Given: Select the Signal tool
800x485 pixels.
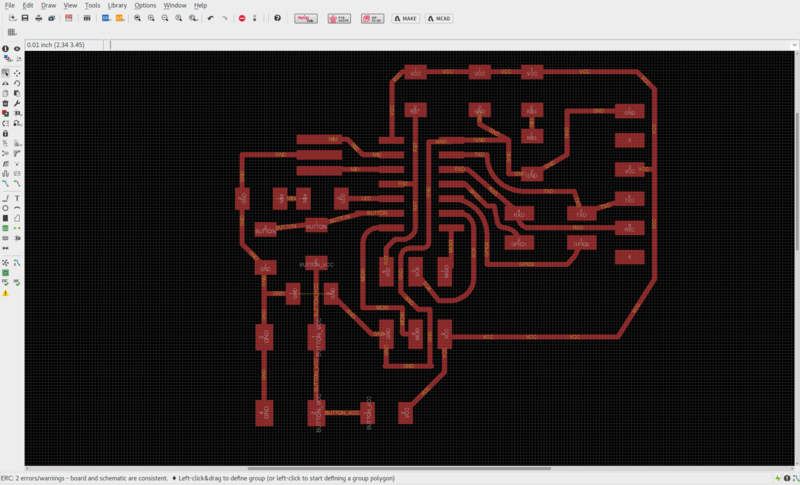Looking at the screenshot, I should [x=17, y=228].
